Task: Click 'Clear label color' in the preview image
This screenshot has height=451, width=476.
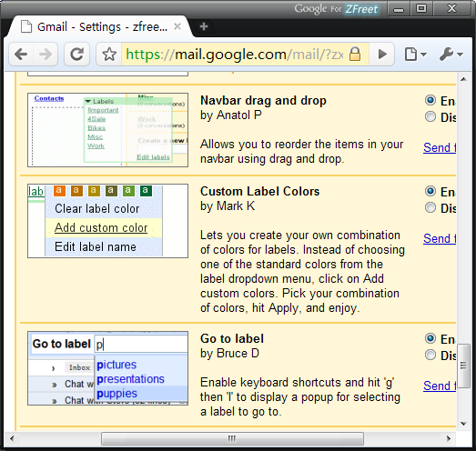Action: [97, 208]
